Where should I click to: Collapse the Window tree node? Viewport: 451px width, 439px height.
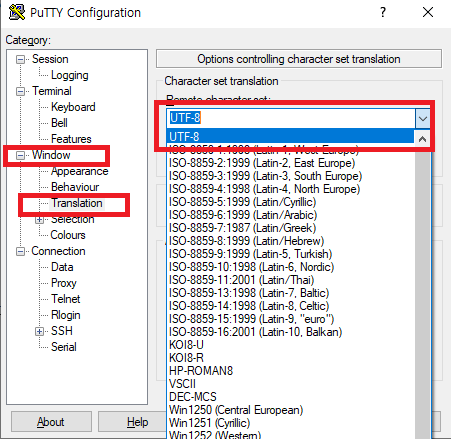pyautogui.click(x=21, y=155)
